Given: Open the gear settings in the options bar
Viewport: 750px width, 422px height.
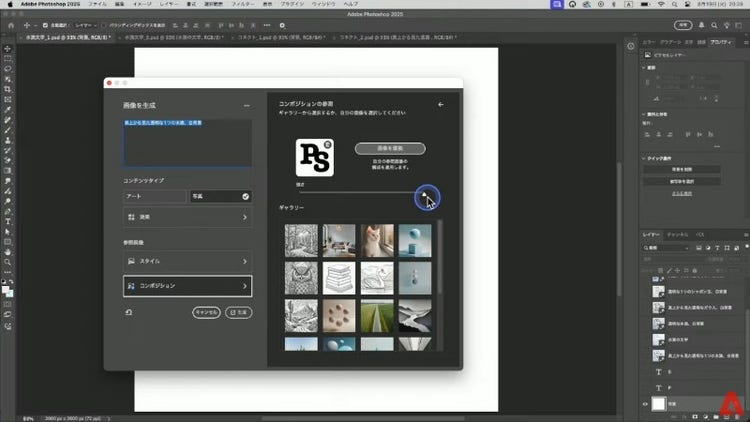Looking at the screenshot, I should tap(282, 25).
